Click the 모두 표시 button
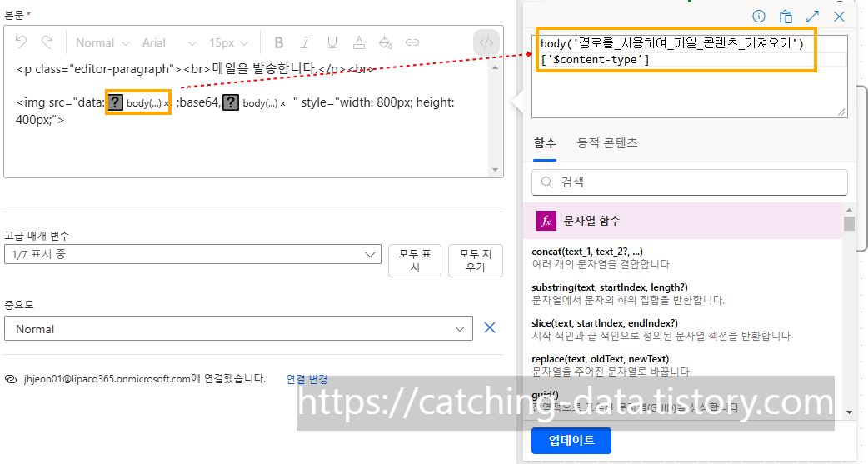This screenshot has height=464, width=868. pos(415,260)
